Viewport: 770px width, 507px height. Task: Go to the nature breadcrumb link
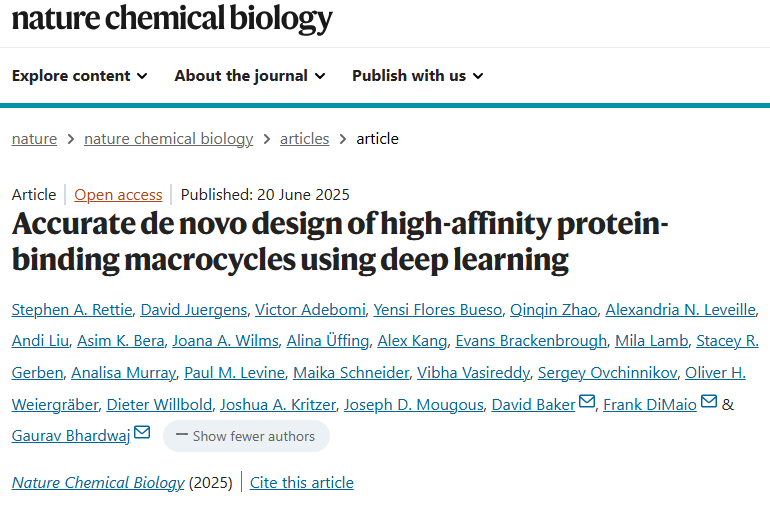pos(34,139)
